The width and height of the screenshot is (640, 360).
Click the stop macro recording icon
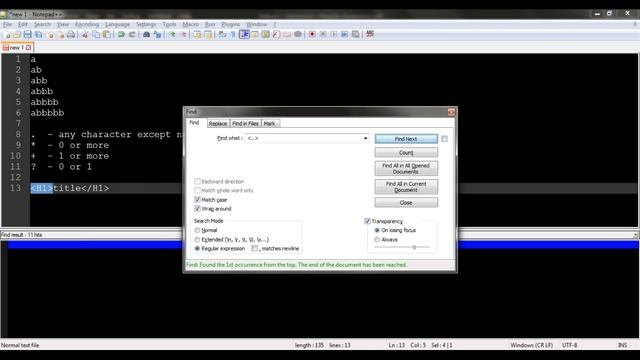click(x=323, y=34)
